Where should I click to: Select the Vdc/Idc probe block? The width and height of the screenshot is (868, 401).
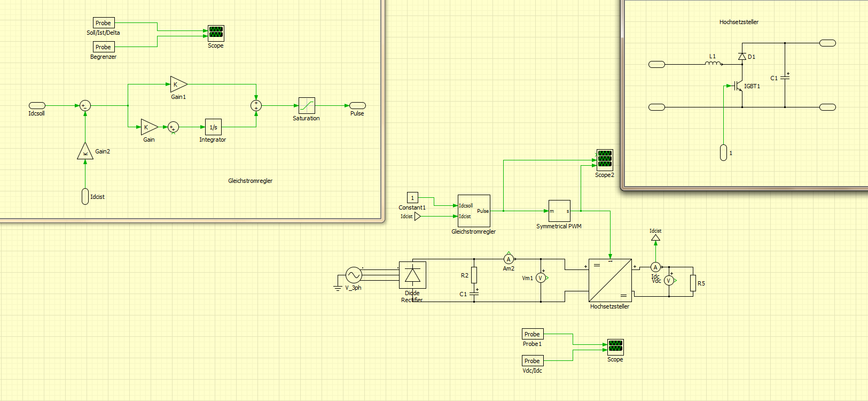click(532, 361)
